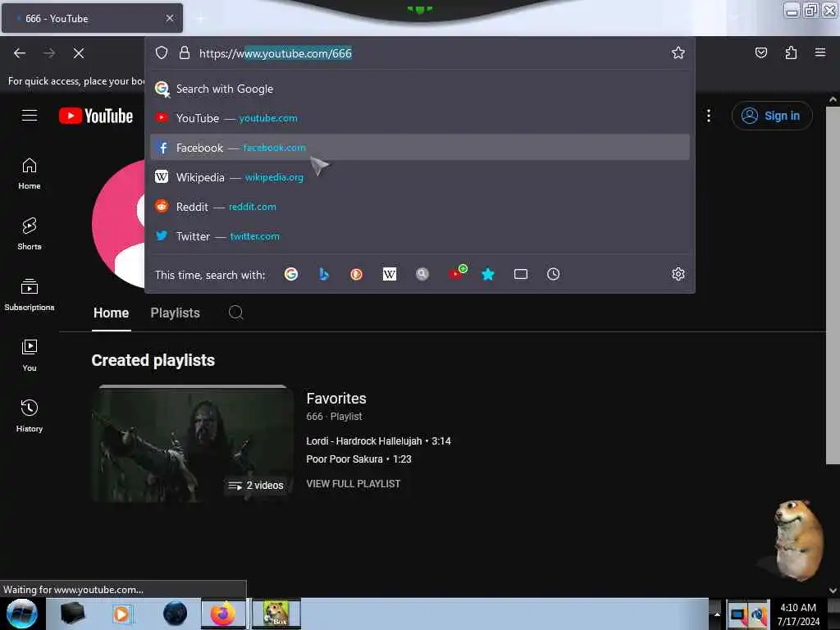Open Firefox from the taskbar
This screenshot has height=630, width=840.
[223, 614]
